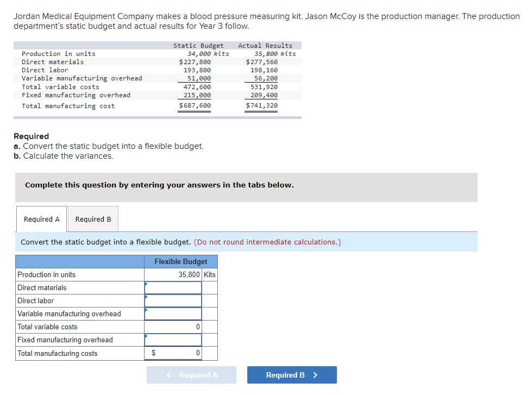
Task: Click static budget direct materials $227,800
Action: (x=195, y=62)
